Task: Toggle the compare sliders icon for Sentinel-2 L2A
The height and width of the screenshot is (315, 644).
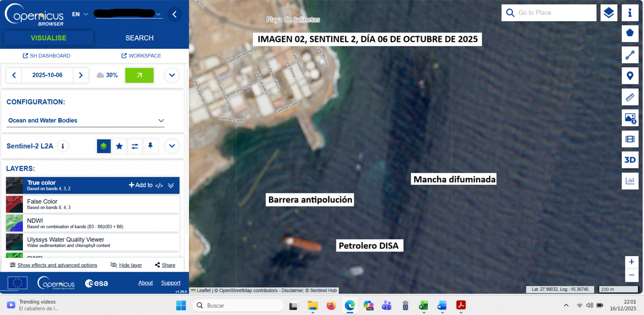Action: tap(135, 146)
